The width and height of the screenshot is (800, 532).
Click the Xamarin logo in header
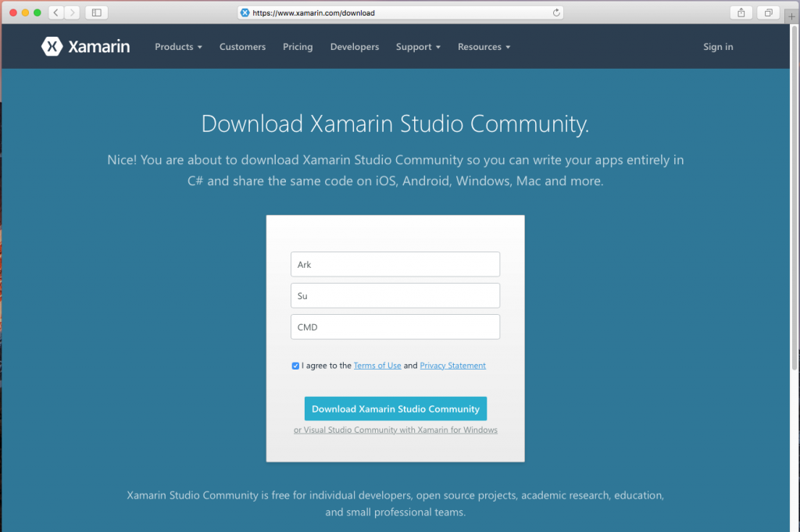click(85, 46)
